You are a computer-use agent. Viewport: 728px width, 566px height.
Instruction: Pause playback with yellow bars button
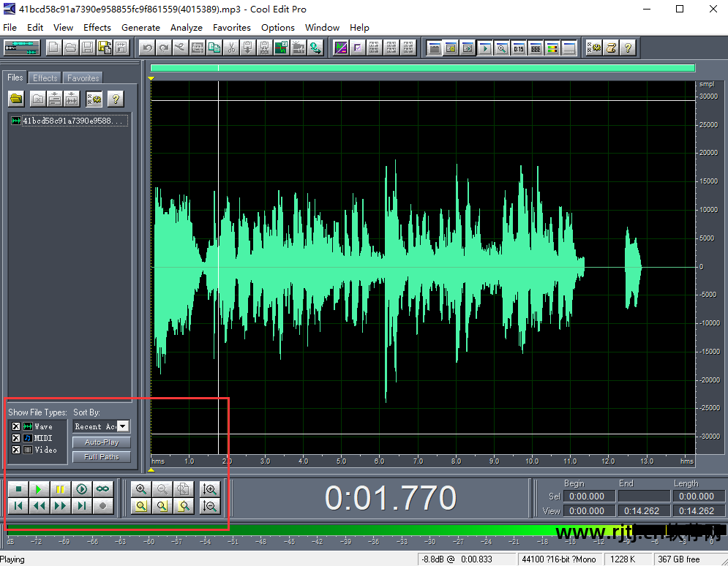tap(60, 489)
